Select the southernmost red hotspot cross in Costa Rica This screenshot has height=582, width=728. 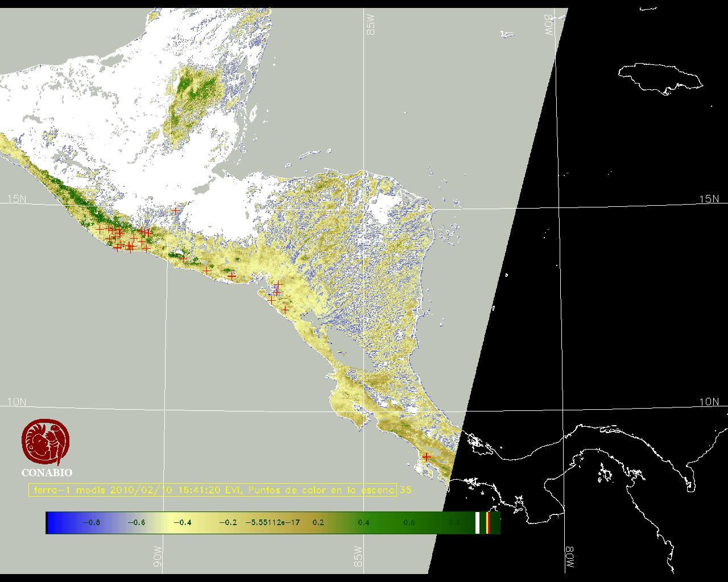[x=426, y=457]
